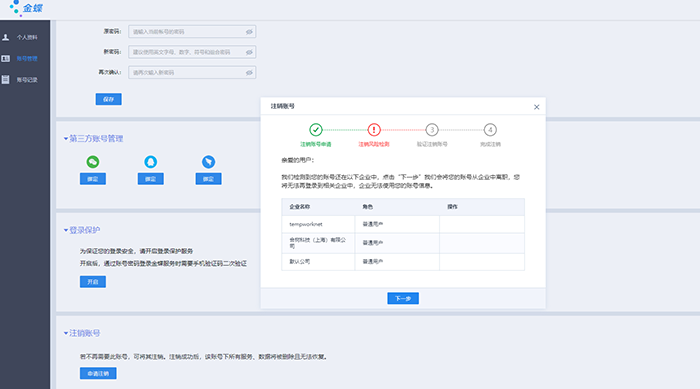Click the ID card icon beside 账号管理
The image size is (700, 389).
[5, 59]
